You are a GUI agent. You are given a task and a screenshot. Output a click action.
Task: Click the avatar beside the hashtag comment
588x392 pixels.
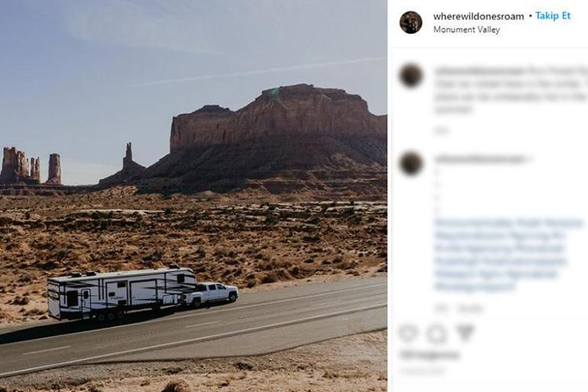411,164
